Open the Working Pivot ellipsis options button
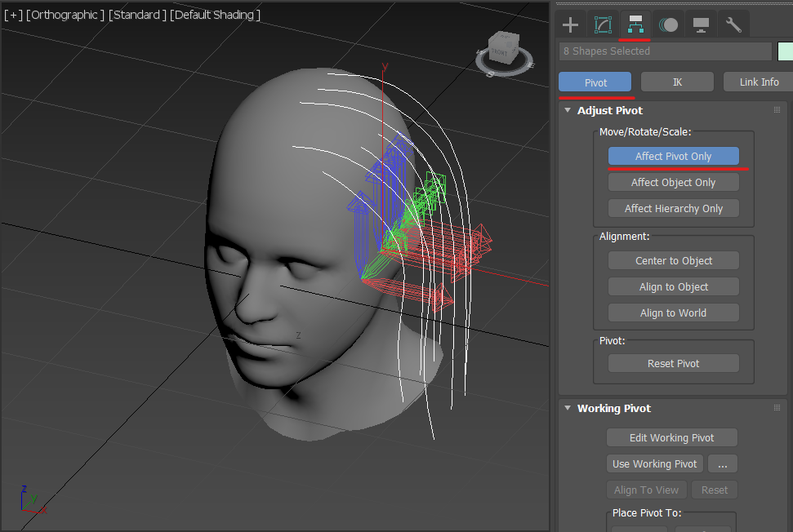The width and height of the screenshot is (793, 532). point(722,463)
